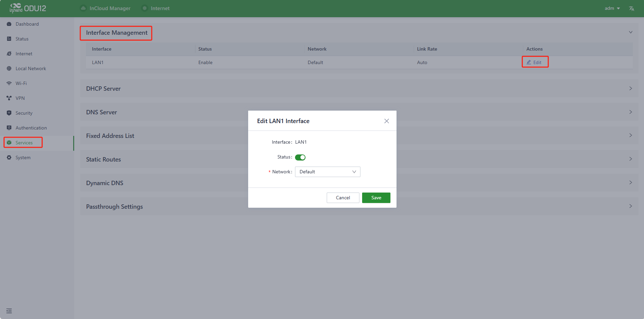Click the VPN icon in sidebar
This screenshot has height=319, width=644.
[x=9, y=98]
